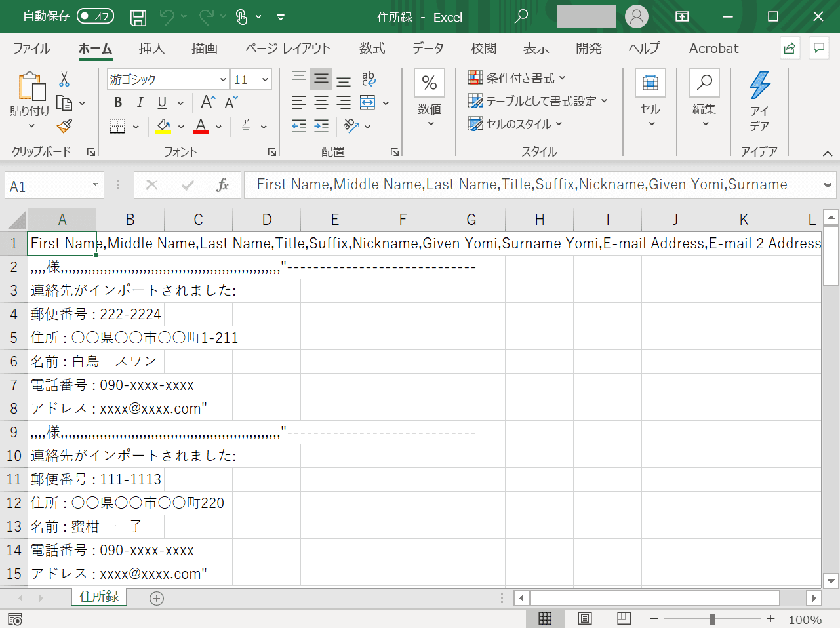Click the Share icon at ribbon right
Image resolution: width=840 pixels, height=628 pixels.
click(x=790, y=48)
